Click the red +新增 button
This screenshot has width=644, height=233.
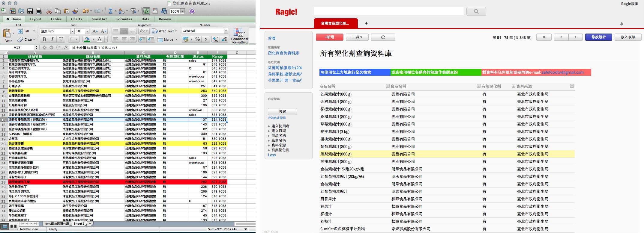pyautogui.click(x=329, y=37)
